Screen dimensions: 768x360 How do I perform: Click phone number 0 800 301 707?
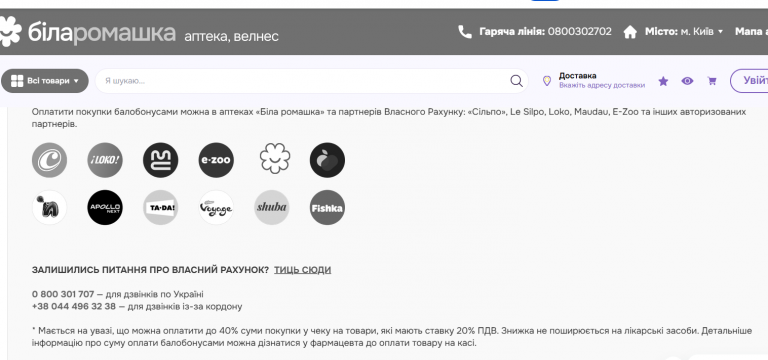pyautogui.click(x=63, y=294)
